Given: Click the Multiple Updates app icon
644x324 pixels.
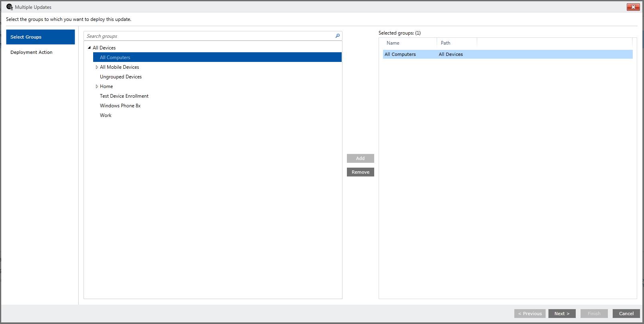Looking at the screenshot, I should [10, 7].
